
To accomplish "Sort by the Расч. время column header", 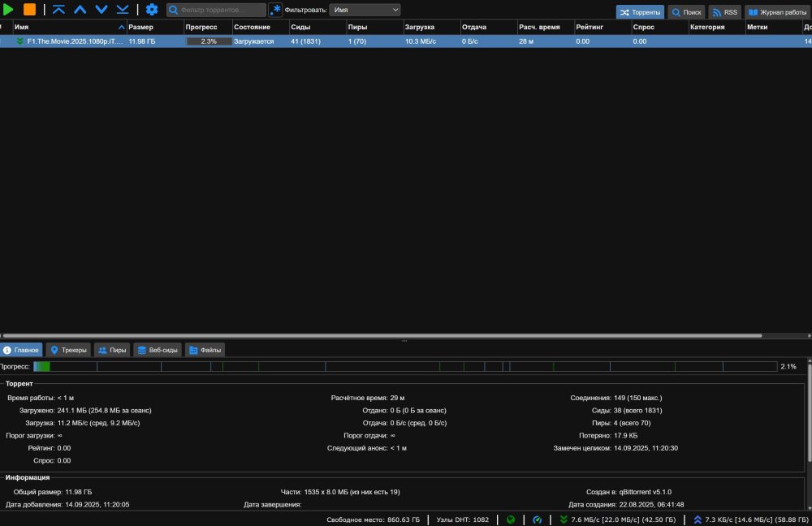I will [x=546, y=27].
